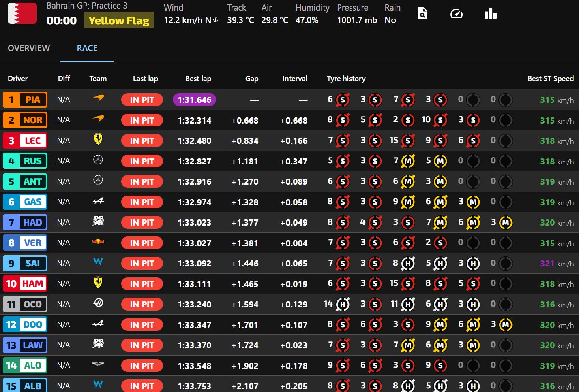Click the first soft tyre icon for PIA

[x=343, y=100]
